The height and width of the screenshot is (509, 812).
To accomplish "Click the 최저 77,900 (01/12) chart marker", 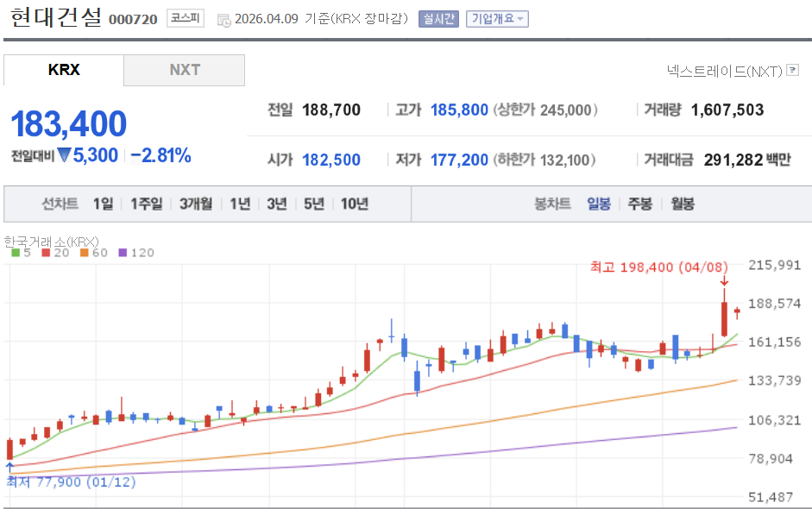I will 71,482.
